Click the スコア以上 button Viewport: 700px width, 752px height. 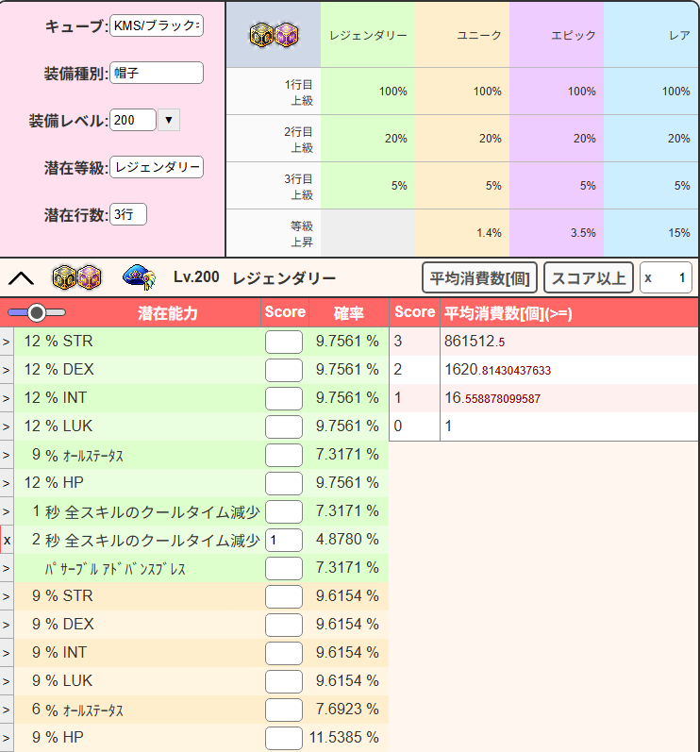pyautogui.click(x=589, y=277)
